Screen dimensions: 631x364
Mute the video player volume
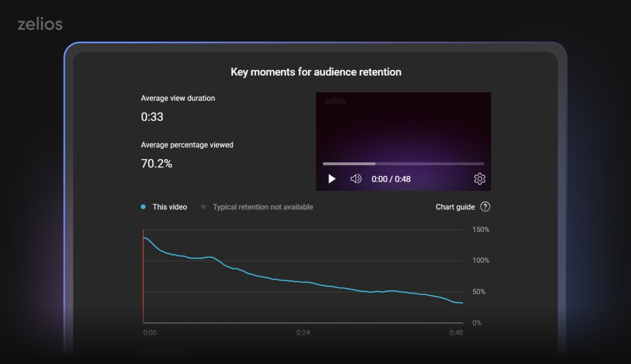pyautogui.click(x=356, y=178)
